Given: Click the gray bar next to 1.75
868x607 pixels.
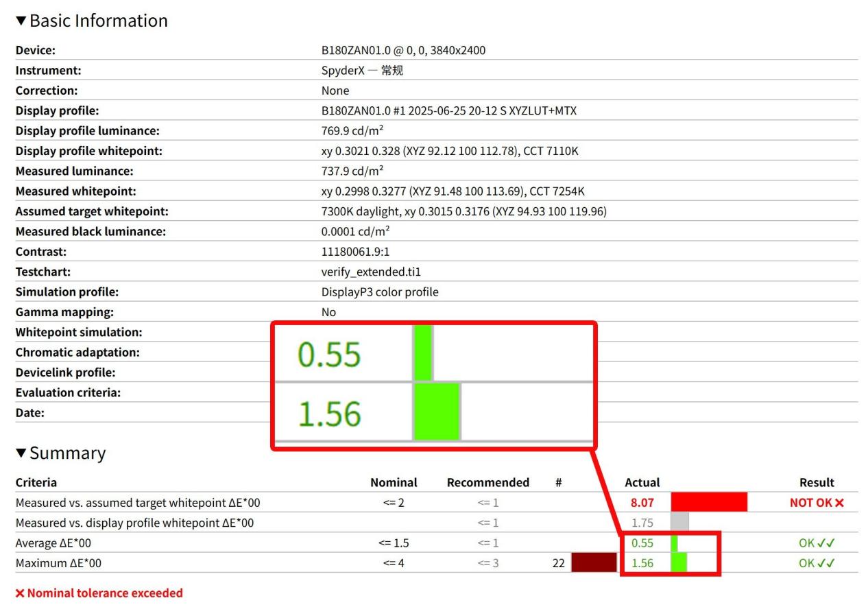Looking at the screenshot, I should pyautogui.click(x=679, y=523).
